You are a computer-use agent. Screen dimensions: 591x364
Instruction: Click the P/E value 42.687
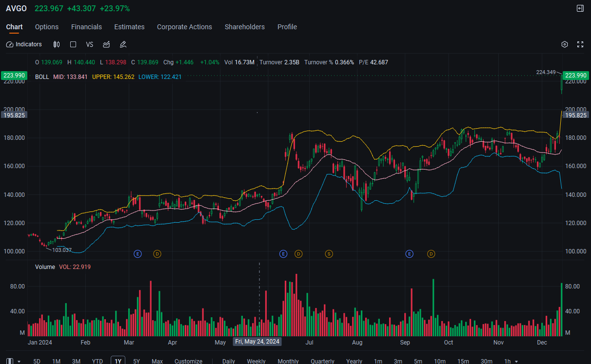(379, 62)
